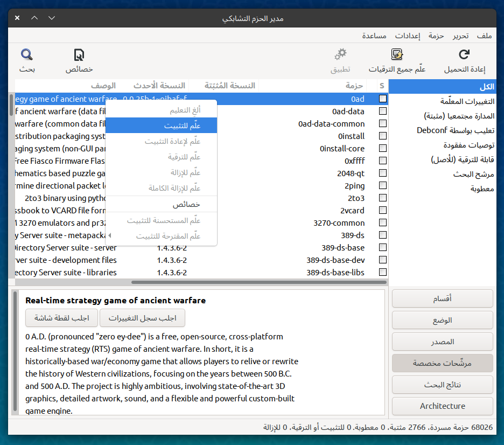
Task: Click the title bar down-chevron icon
Action: (x=52, y=18)
